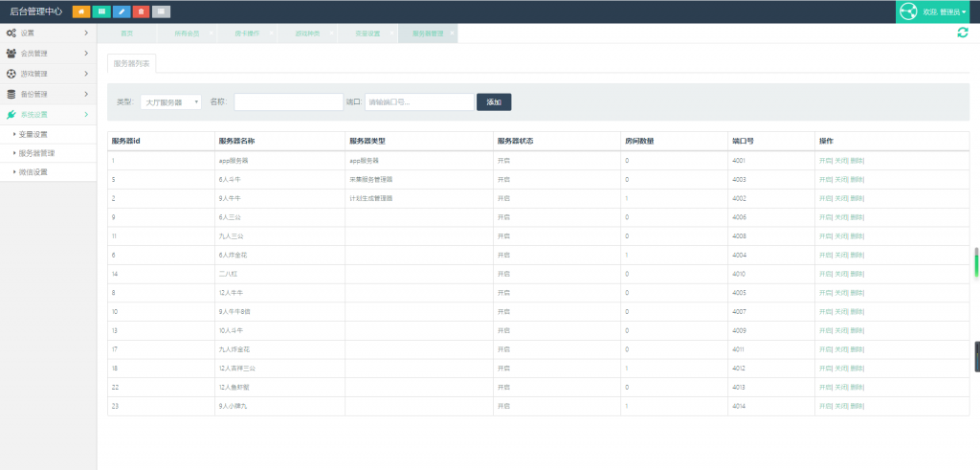Expand the 备份管理 sidebar section
The image size is (980, 470).
tap(48, 94)
